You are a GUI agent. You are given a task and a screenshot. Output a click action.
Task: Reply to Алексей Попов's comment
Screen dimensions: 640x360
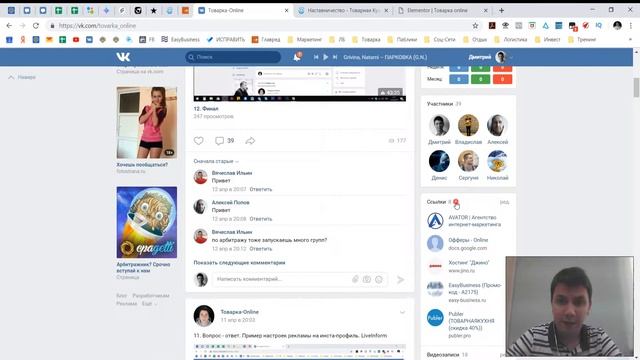click(x=260, y=219)
